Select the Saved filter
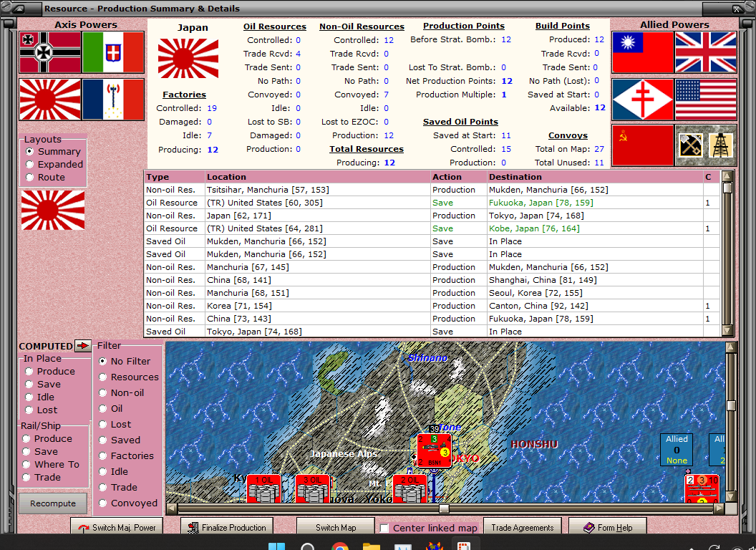Image resolution: width=756 pixels, height=550 pixels. point(102,440)
